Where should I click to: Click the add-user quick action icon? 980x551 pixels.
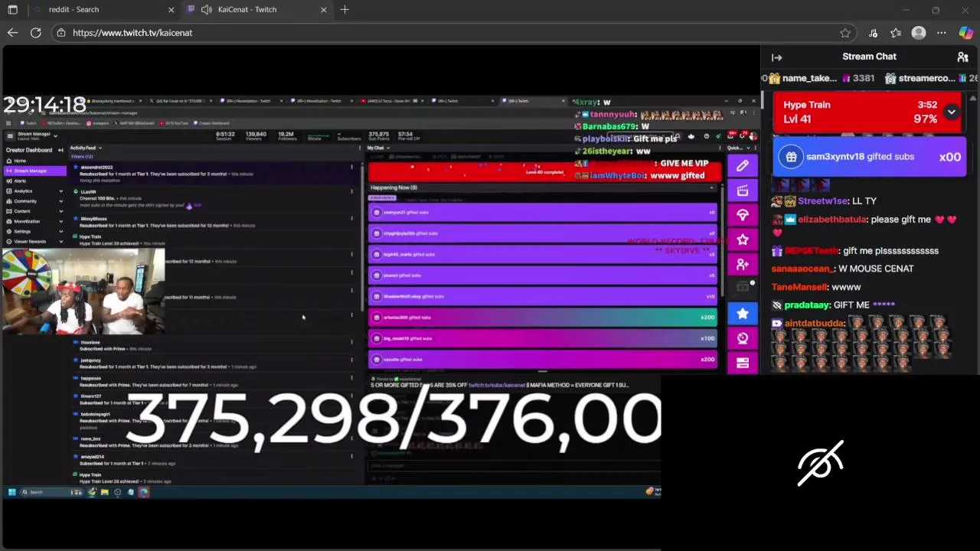tap(742, 264)
